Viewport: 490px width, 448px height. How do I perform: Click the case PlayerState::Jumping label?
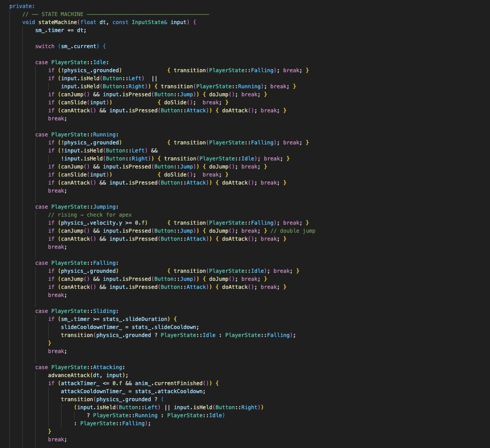(77, 207)
